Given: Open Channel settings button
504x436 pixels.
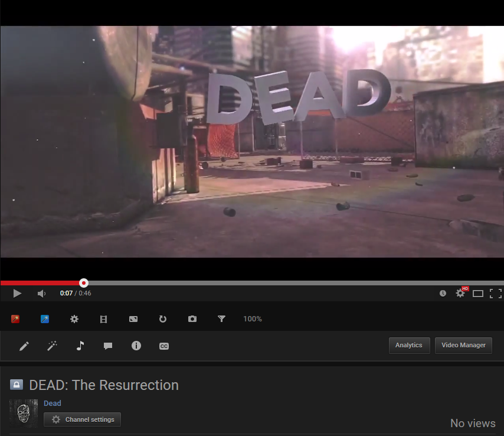Looking at the screenshot, I should tap(82, 419).
